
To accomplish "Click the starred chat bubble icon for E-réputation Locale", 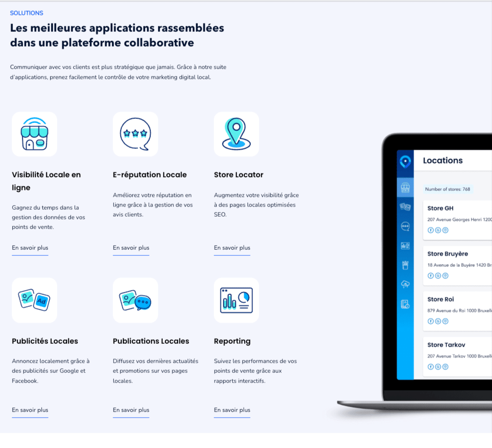I will point(135,134).
